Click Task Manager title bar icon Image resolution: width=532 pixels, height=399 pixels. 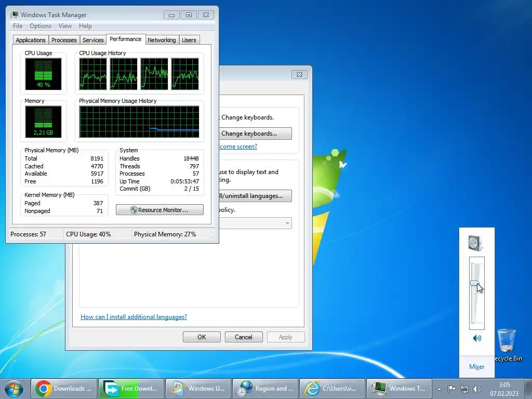point(14,15)
